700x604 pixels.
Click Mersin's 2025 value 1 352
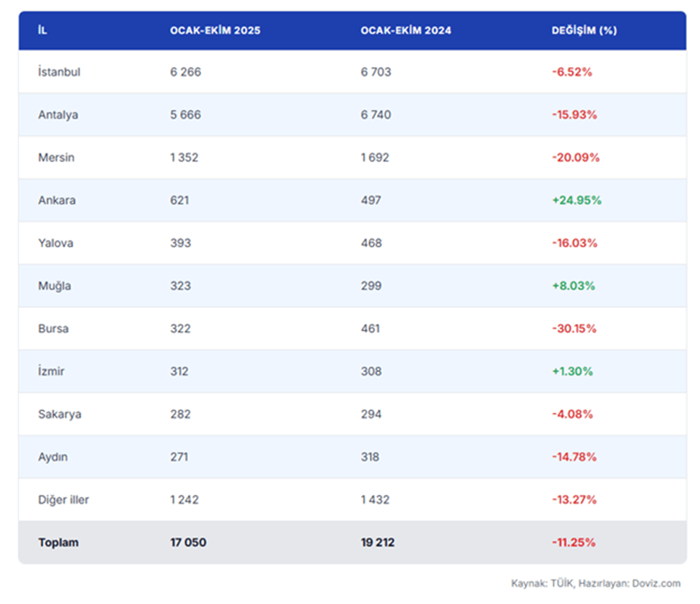tap(184, 157)
